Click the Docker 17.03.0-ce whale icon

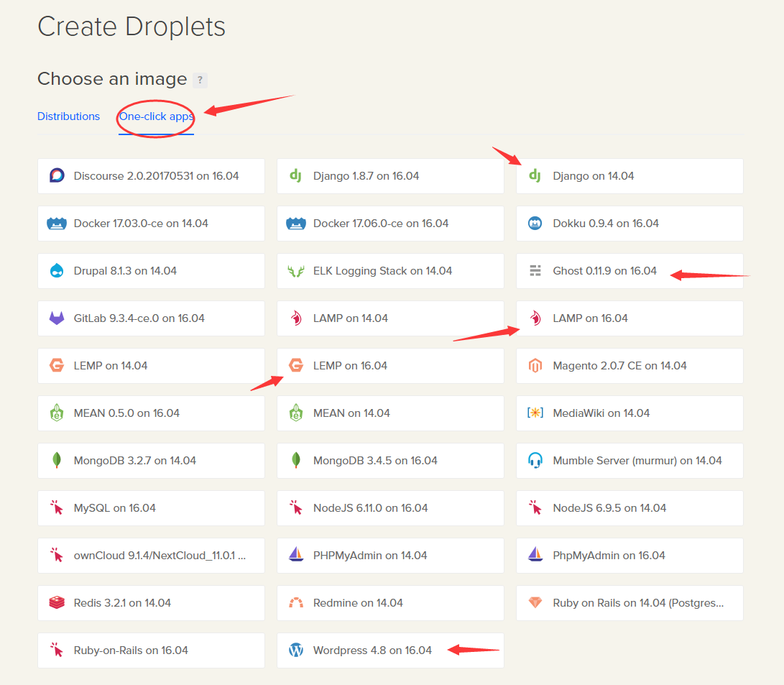pyautogui.click(x=57, y=224)
